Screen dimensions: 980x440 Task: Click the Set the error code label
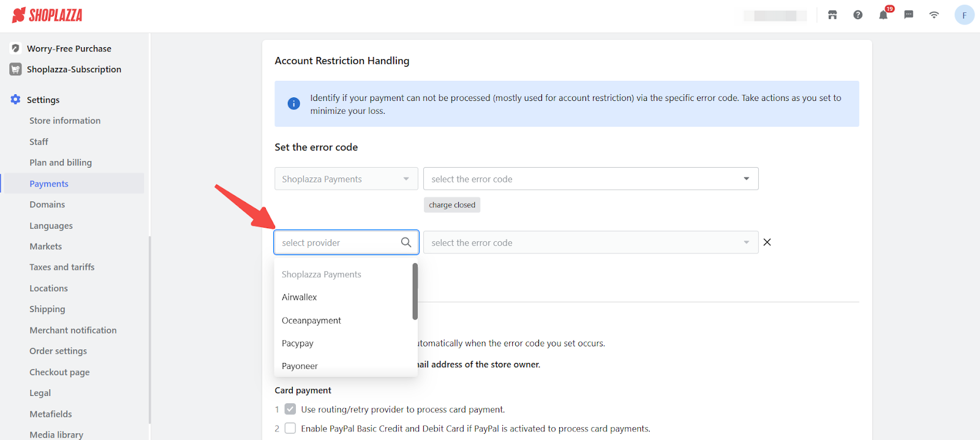[316, 147]
